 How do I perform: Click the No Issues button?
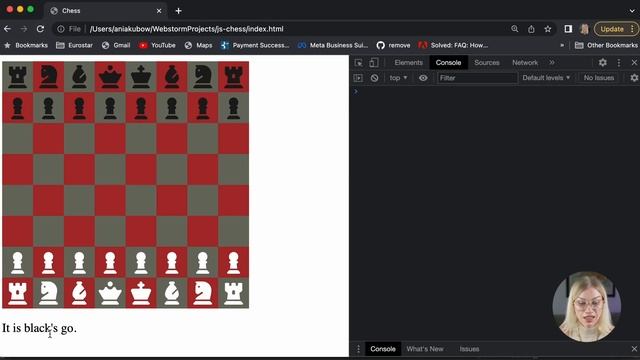point(599,78)
